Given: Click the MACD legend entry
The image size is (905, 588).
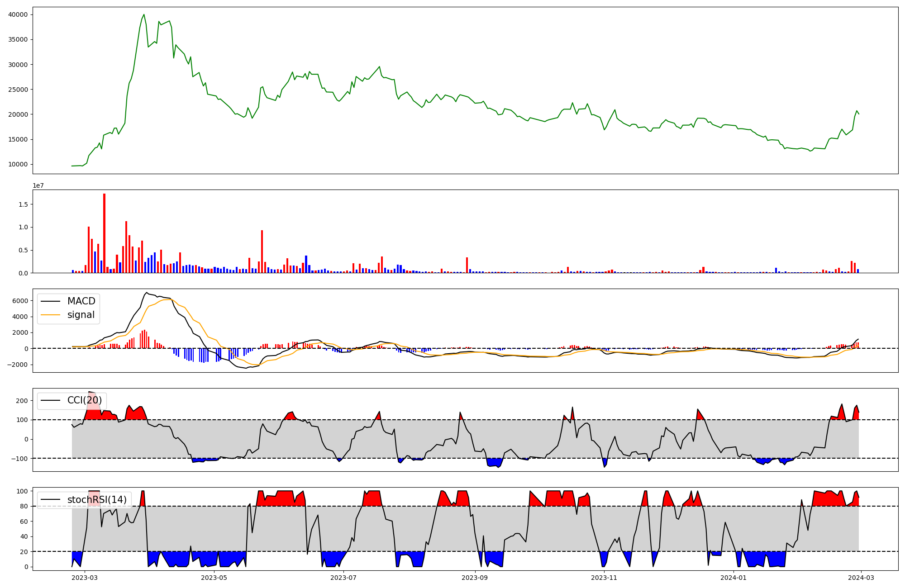Looking at the screenshot, I should (x=81, y=301).
